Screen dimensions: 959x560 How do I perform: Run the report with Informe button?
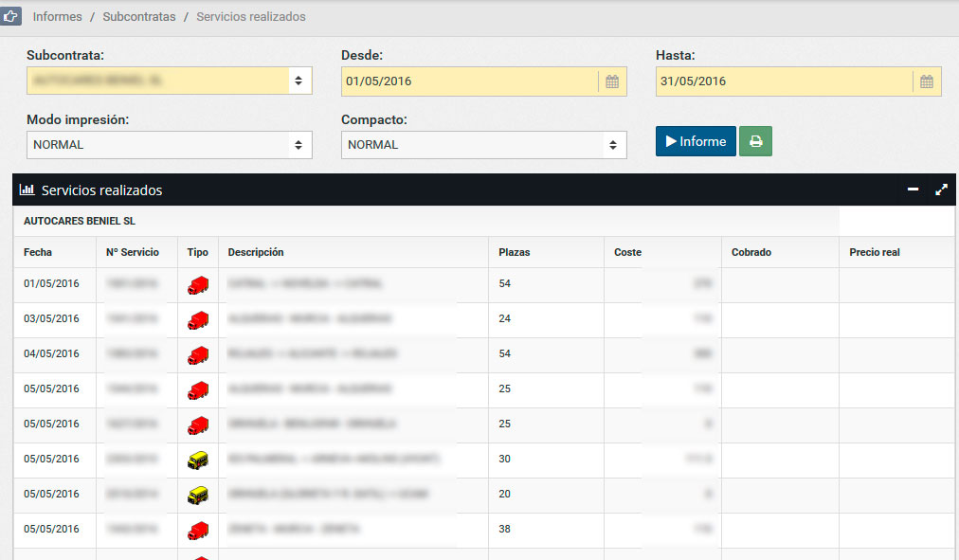(696, 141)
